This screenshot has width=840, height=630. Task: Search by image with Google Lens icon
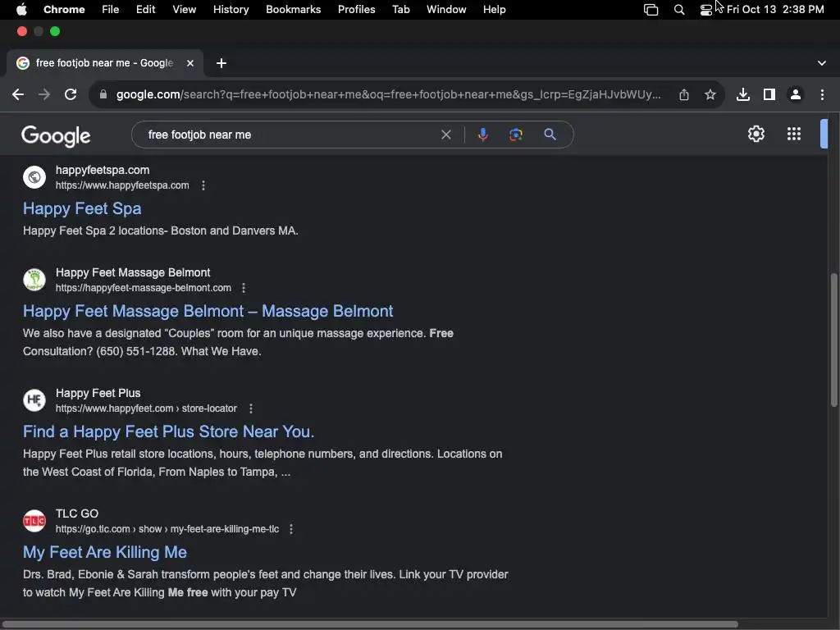515,135
